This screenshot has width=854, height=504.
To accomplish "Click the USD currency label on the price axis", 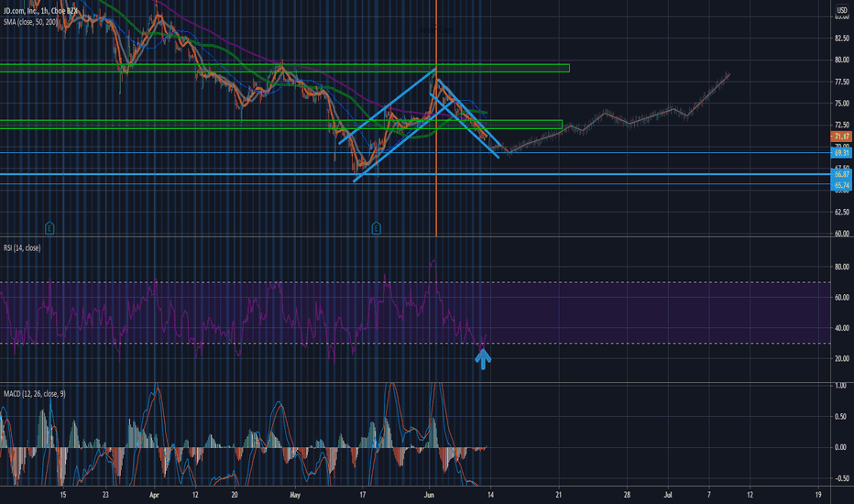I will (842, 10).
